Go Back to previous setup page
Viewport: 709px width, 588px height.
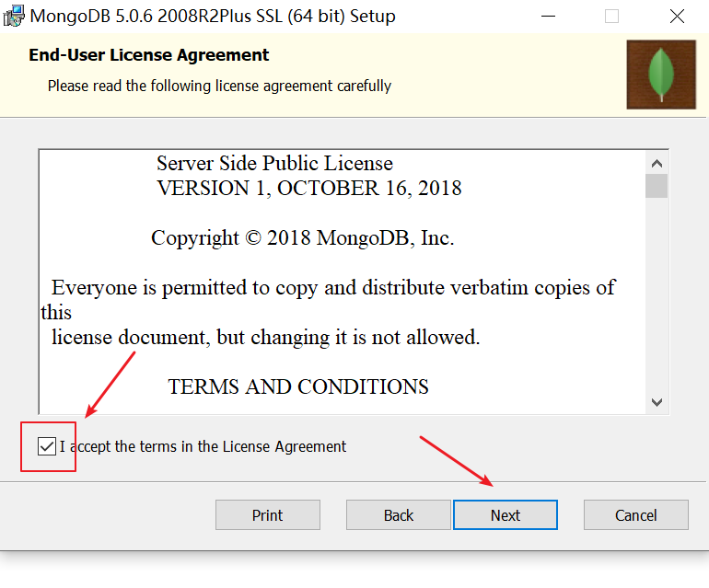click(399, 514)
